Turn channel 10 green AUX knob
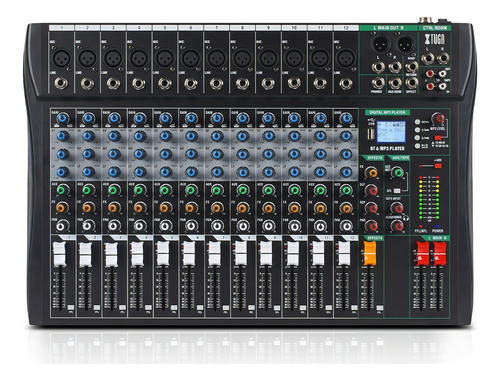This screenshot has width=500, height=381. (294, 190)
